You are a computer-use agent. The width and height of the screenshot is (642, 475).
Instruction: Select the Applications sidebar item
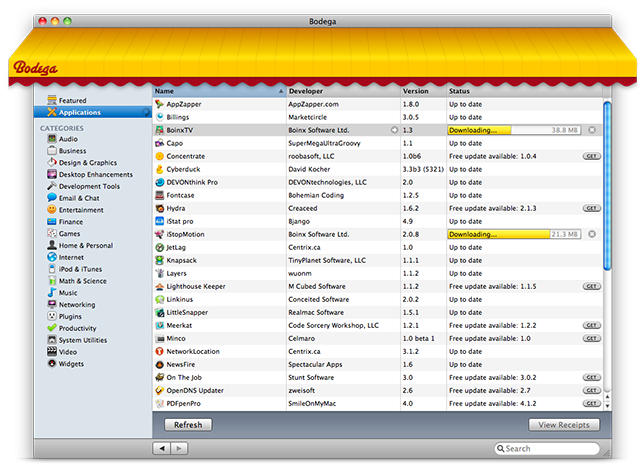tap(79, 113)
